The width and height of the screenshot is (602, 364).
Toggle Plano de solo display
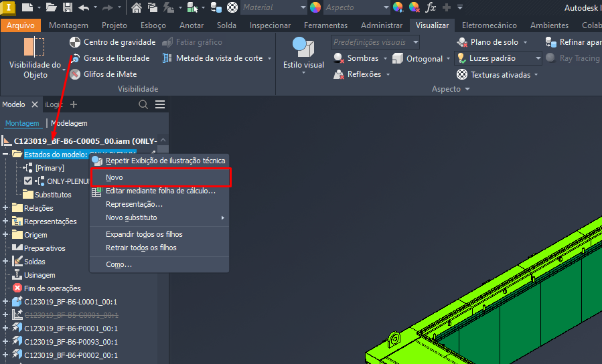(487, 42)
